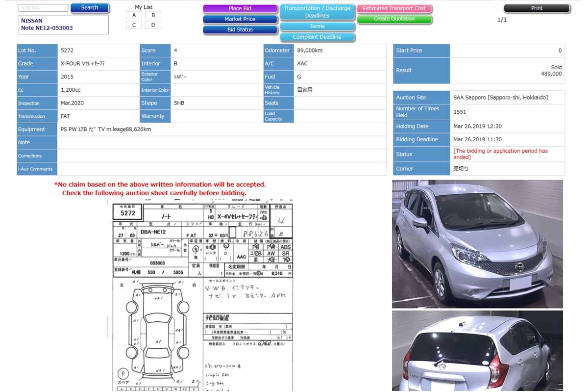Image resolution: width=588 pixels, height=392 pixels.
Task: Select My List box C
Action: tap(134, 25)
